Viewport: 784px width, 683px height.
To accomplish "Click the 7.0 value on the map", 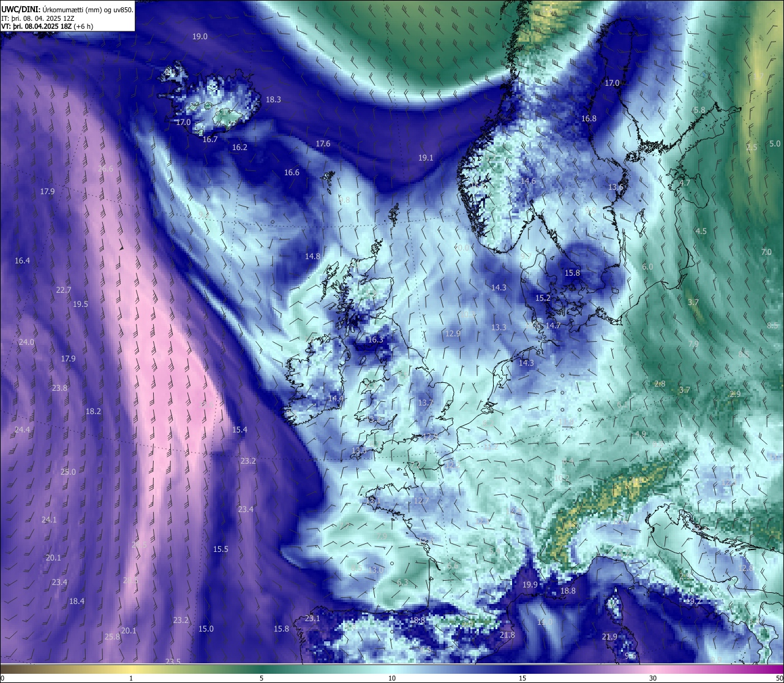I will [x=766, y=252].
